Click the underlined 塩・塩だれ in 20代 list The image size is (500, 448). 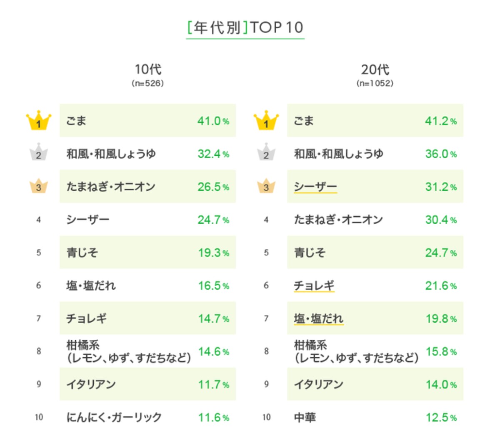pos(319,319)
